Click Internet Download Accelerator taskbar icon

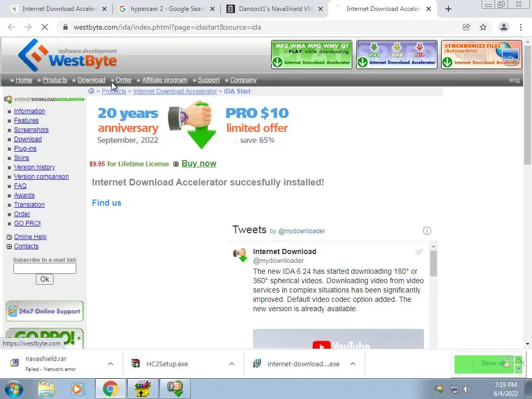[x=175, y=389]
